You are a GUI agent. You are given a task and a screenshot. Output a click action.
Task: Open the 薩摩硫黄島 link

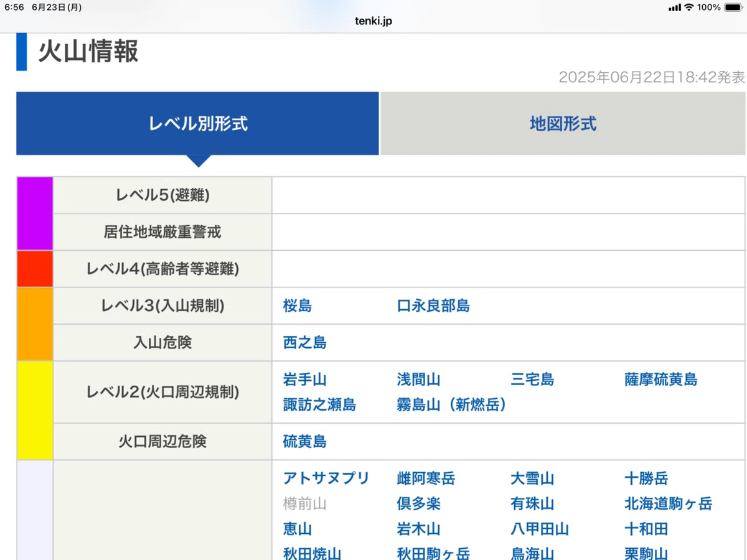pos(661,380)
